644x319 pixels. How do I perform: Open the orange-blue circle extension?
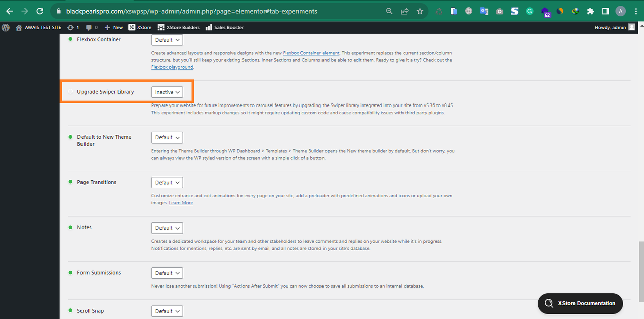pos(560,11)
